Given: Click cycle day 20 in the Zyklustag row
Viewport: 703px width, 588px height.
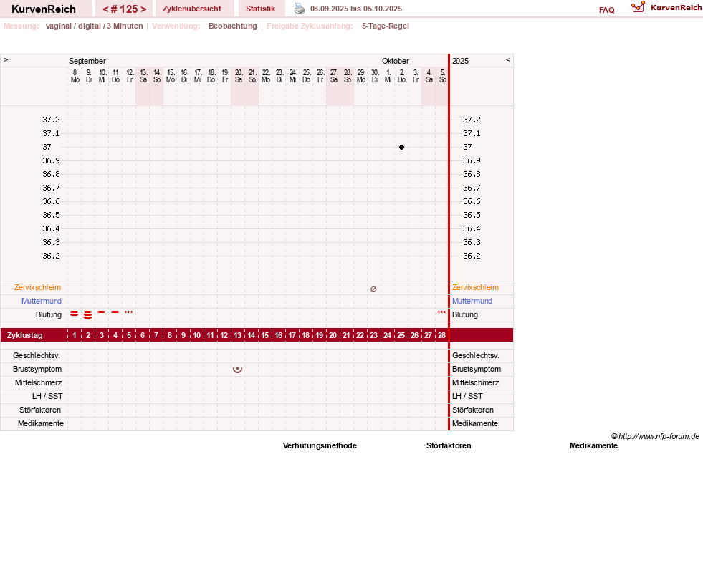Looking at the screenshot, I should click(x=333, y=335).
